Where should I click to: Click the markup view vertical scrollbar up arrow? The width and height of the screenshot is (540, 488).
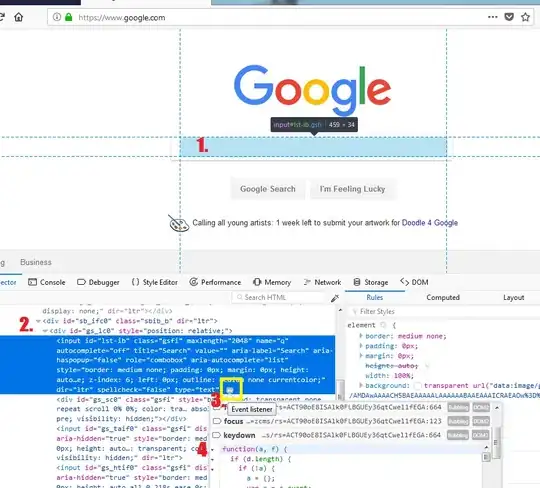tap(340, 310)
